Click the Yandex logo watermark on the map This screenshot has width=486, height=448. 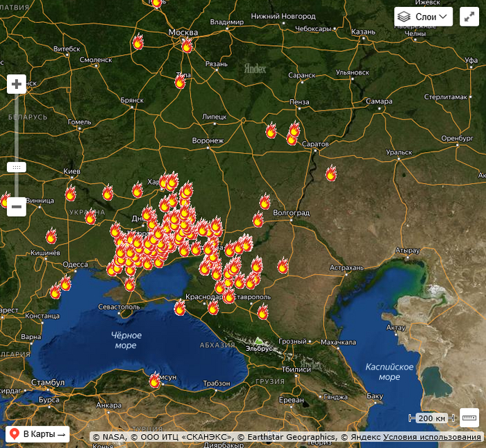pos(255,69)
